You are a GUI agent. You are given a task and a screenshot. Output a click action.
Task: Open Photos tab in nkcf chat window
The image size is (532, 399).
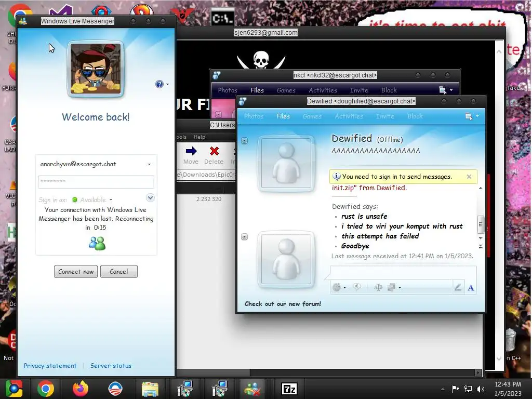pos(228,90)
